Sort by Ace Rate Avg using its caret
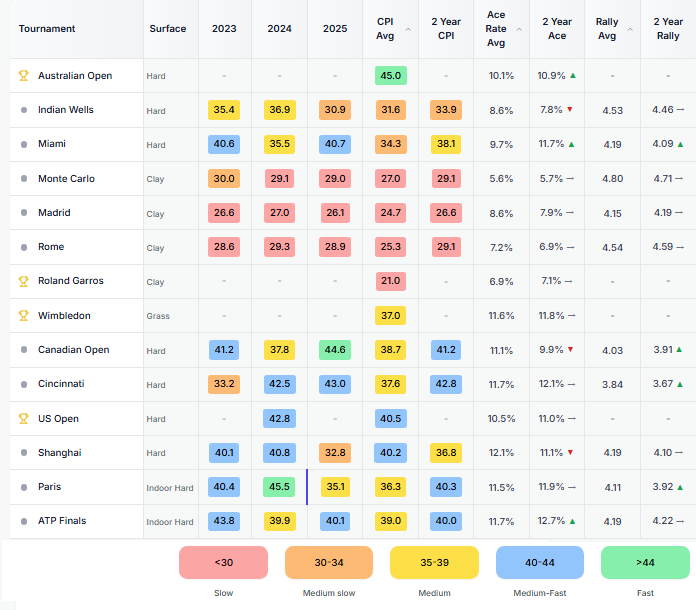696x610 pixels. click(519, 29)
